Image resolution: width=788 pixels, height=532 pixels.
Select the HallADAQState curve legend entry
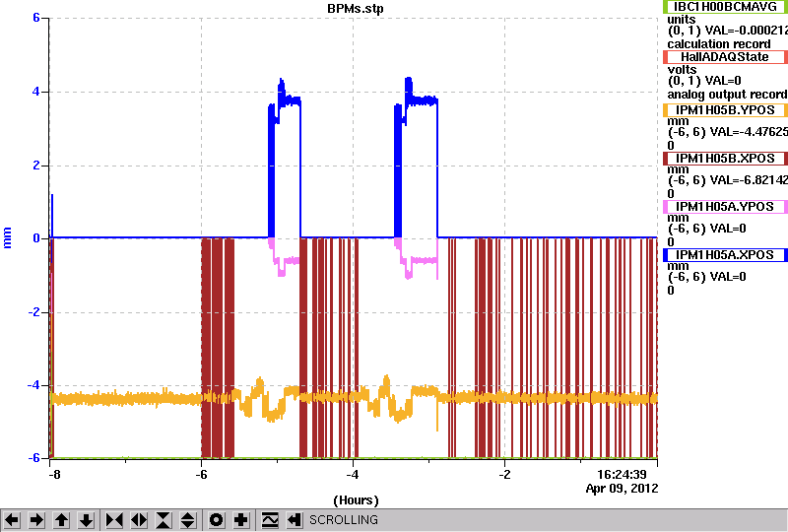point(725,57)
